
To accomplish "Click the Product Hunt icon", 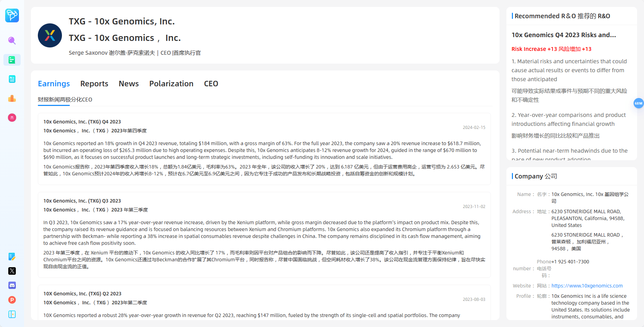I will [12, 300].
